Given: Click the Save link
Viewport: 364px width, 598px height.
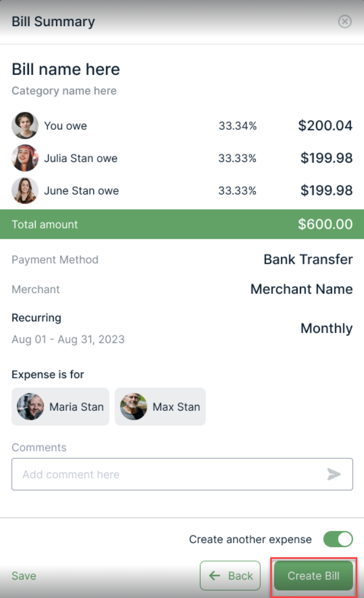Looking at the screenshot, I should click(x=24, y=576).
